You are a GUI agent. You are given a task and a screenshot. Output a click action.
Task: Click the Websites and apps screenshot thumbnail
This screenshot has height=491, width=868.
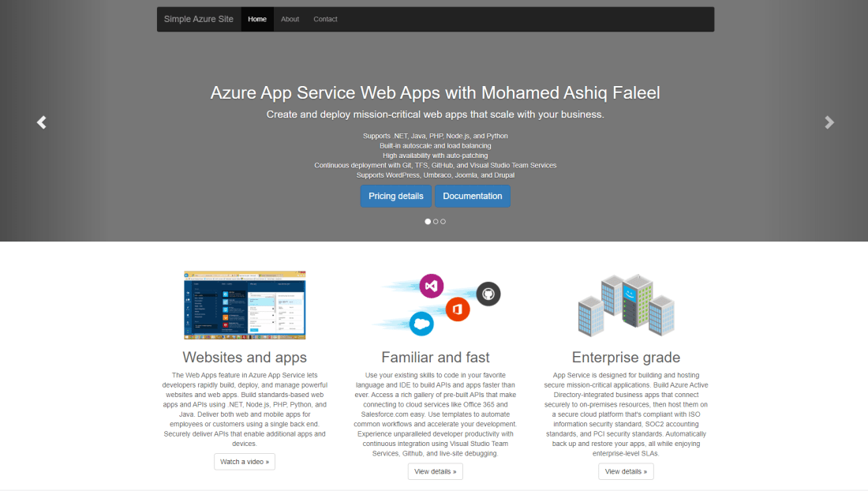[245, 305]
